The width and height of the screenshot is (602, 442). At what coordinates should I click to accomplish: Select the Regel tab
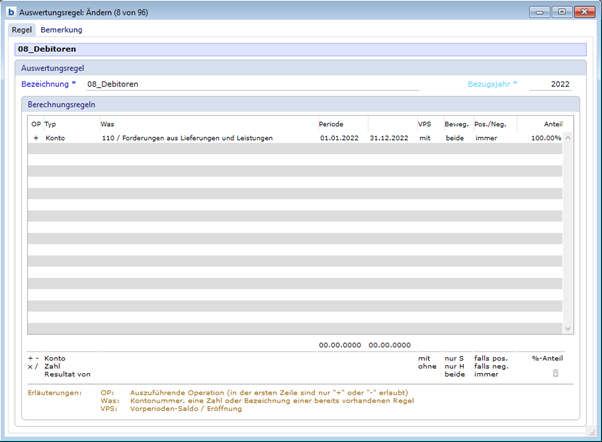click(21, 30)
